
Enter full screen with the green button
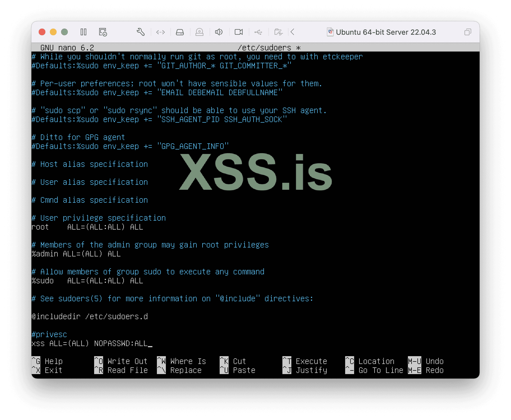(64, 32)
